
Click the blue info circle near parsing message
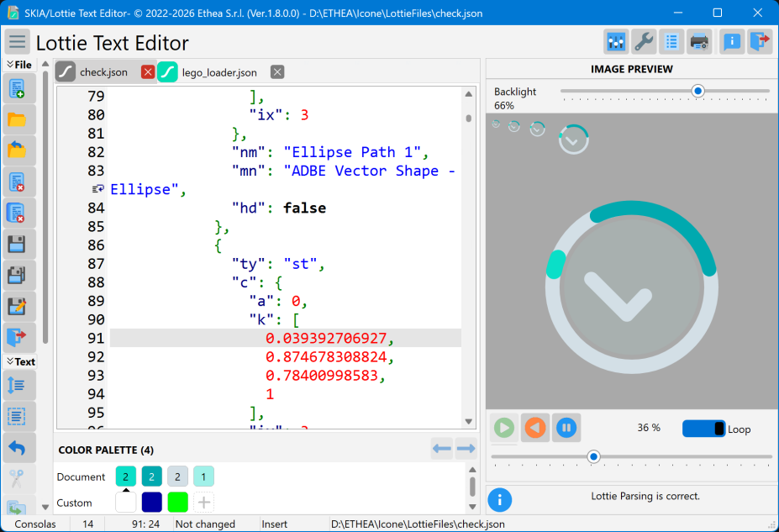tap(500, 500)
